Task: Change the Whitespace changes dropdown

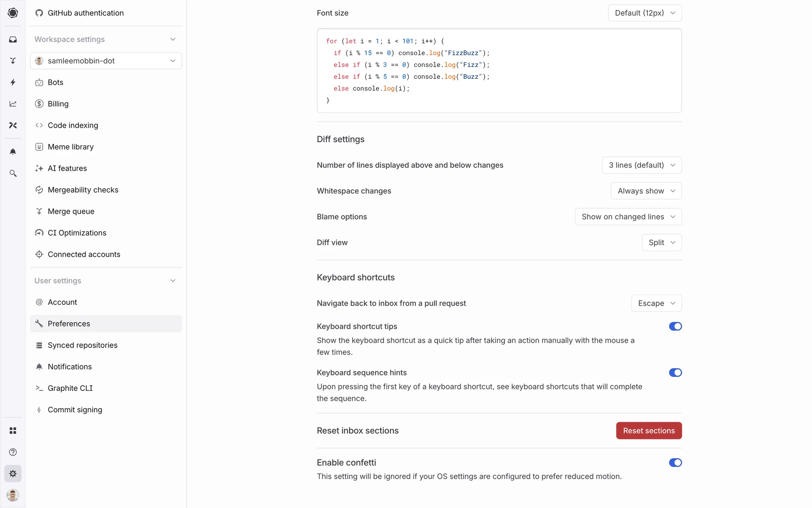Action: [x=646, y=191]
